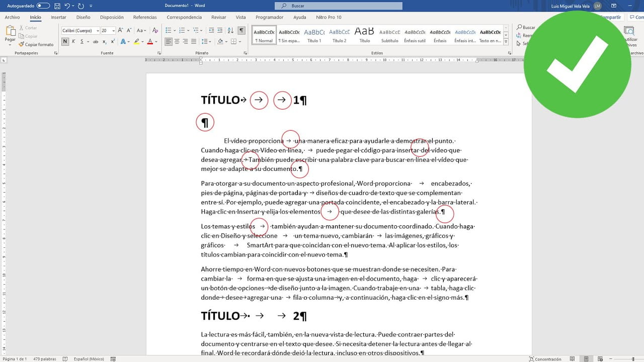
Task: Enable Concentración focus mode
Action: click(545, 359)
